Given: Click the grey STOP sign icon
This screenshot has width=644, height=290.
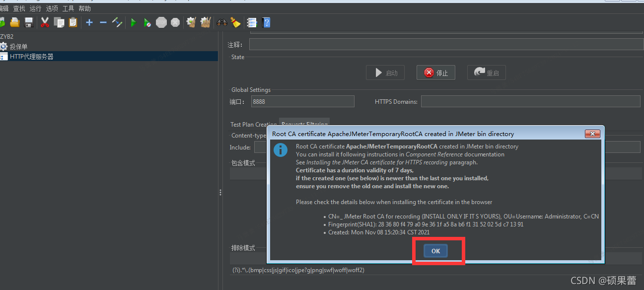Looking at the screenshot, I should [161, 22].
